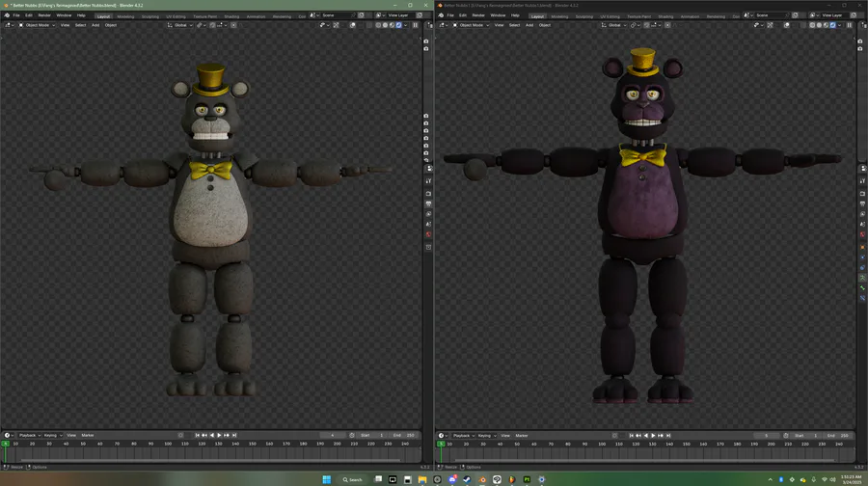The image size is (868, 486).
Task: Pause render preview button in right window
Action: point(849,25)
